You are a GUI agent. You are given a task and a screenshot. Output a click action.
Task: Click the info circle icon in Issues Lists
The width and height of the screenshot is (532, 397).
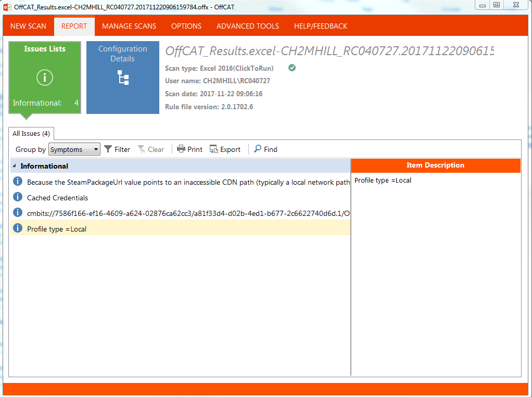coord(45,78)
